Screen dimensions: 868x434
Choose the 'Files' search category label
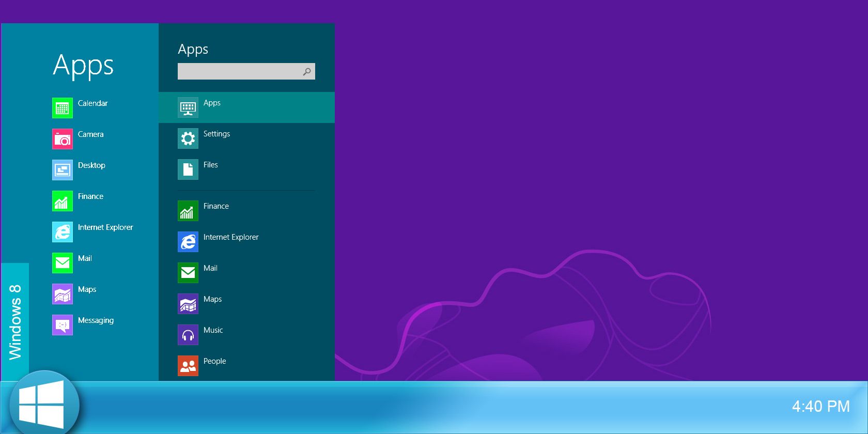point(210,165)
